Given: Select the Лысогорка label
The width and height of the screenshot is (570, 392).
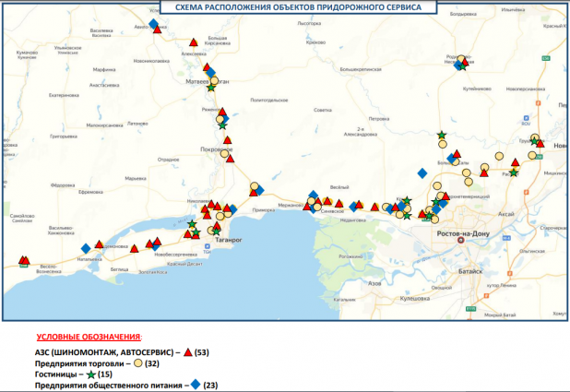Looking at the screenshot, I should click(309, 23).
